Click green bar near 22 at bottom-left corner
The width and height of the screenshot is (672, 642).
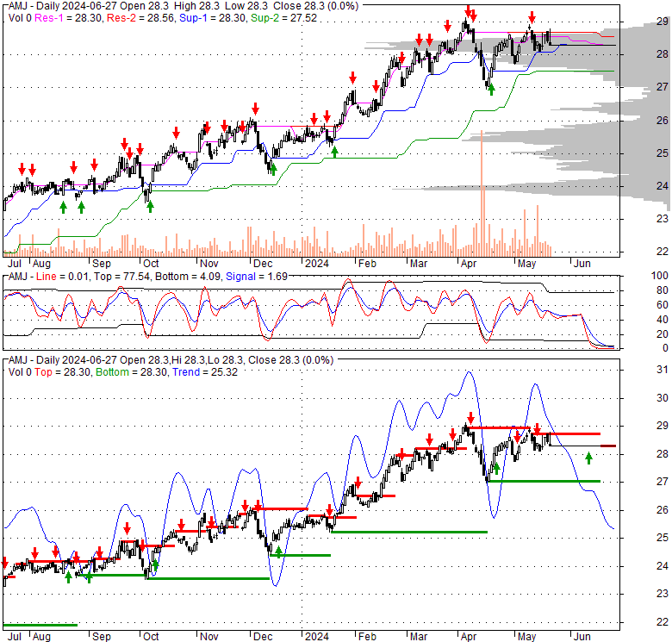click(40, 626)
